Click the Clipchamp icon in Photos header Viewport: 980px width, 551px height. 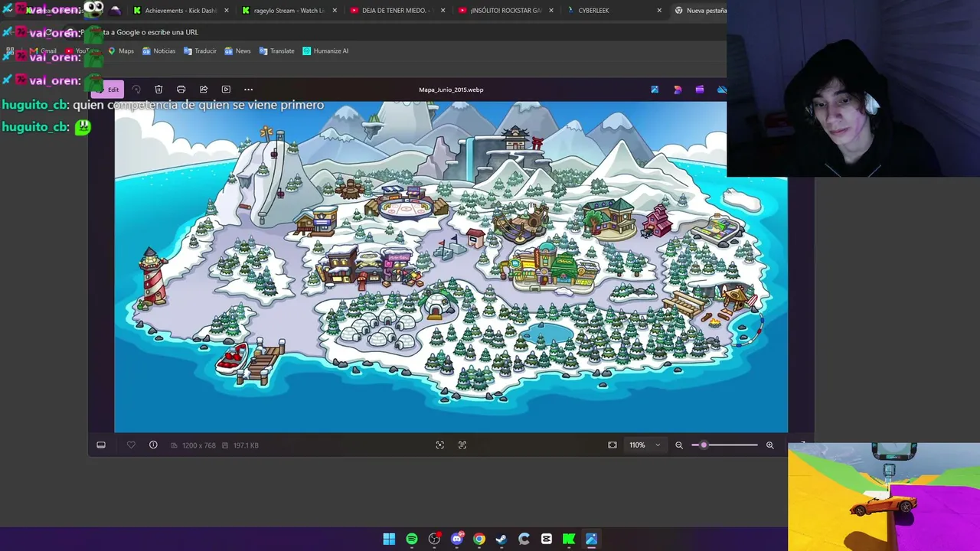tap(700, 90)
